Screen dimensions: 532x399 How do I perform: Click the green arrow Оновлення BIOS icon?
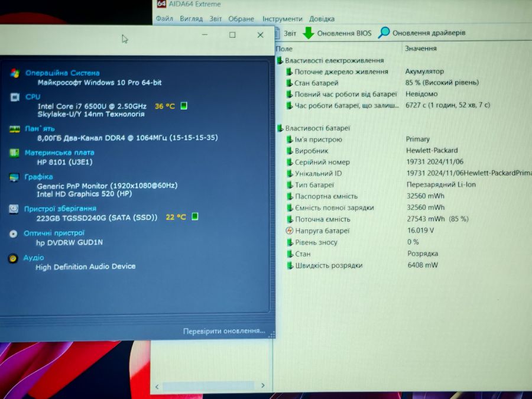pyautogui.click(x=308, y=33)
